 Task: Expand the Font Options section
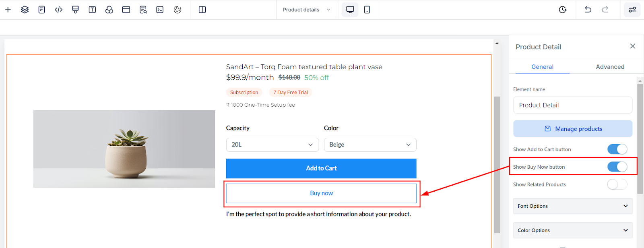point(572,206)
